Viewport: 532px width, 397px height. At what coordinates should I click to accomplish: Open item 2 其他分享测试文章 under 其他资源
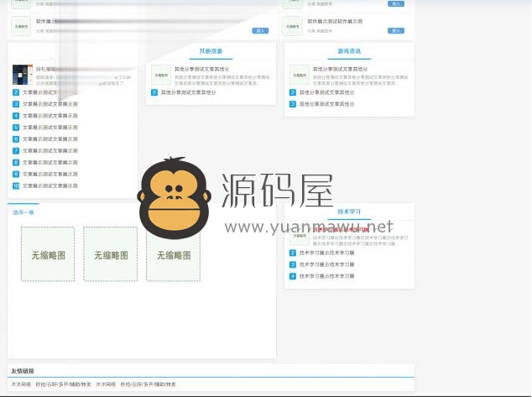point(188,92)
